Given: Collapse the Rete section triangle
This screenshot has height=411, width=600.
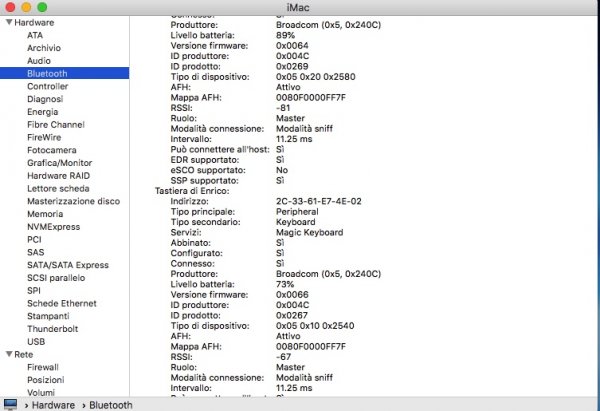Looking at the screenshot, I should pos(9,354).
